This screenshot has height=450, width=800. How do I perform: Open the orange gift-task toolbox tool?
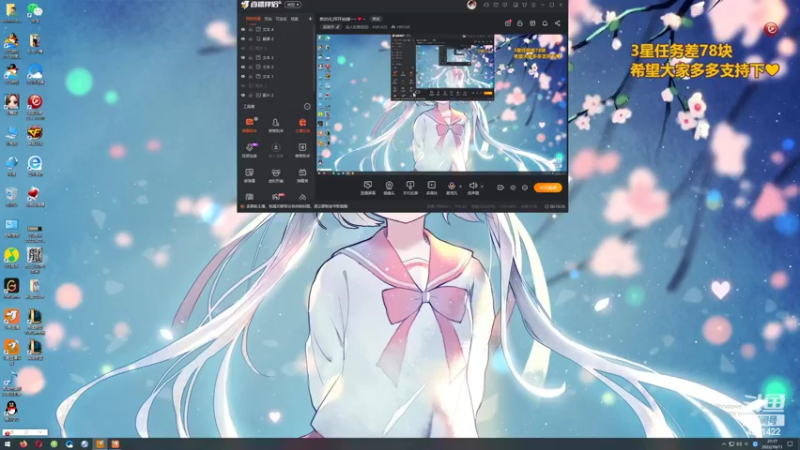pyautogui.click(x=303, y=125)
